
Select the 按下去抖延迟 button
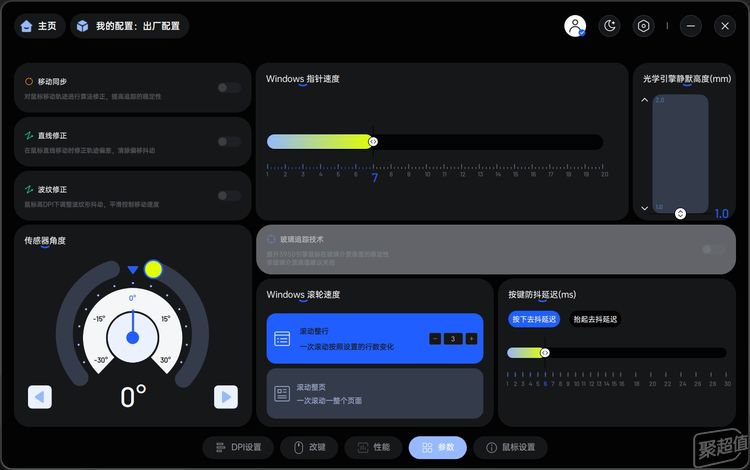[534, 319]
